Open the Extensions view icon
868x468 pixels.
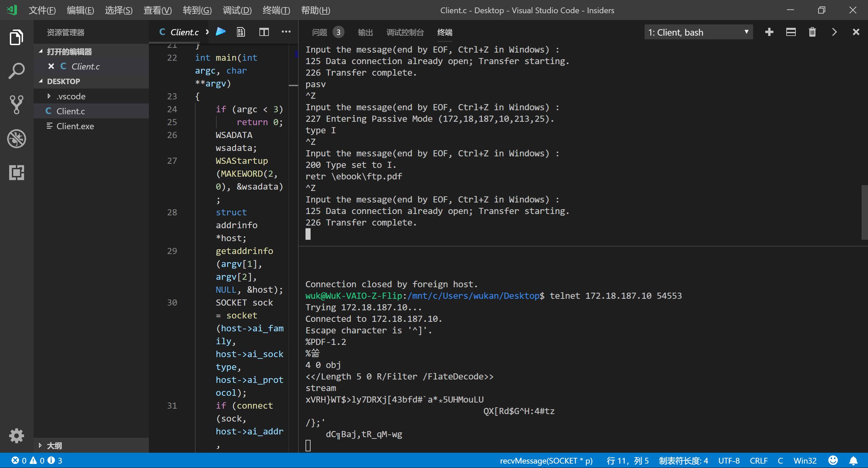[16, 173]
